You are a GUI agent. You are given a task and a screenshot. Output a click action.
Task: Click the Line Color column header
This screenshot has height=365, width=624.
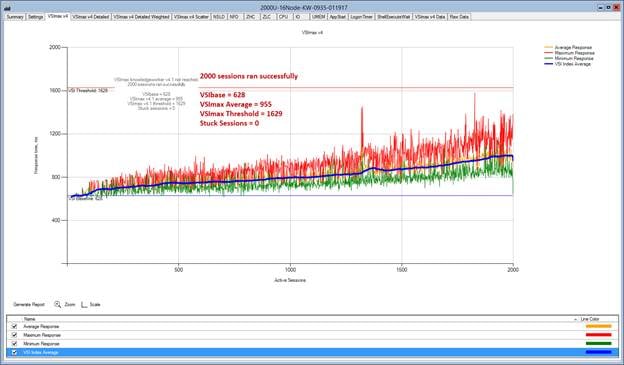[590, 319]
